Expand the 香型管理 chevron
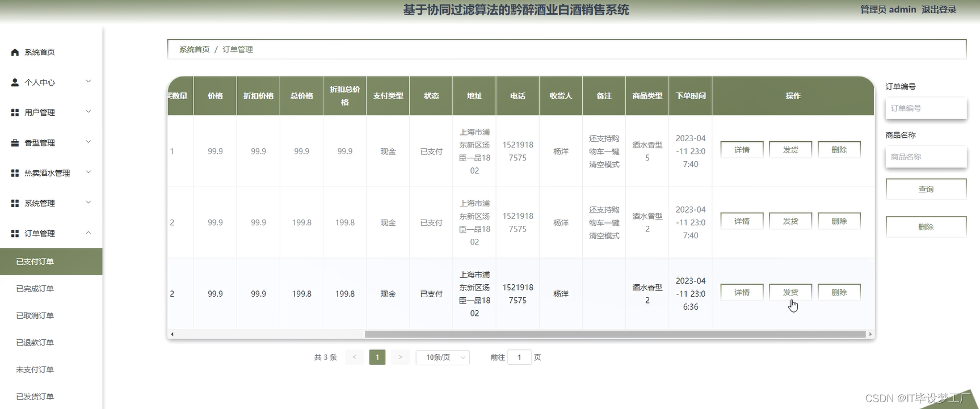The width and height of the screenshot is (980, 409). pos(88,142)
